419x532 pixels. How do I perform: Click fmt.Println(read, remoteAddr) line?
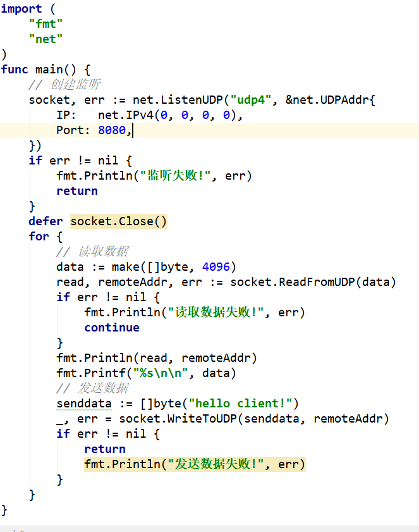[157, 358]
